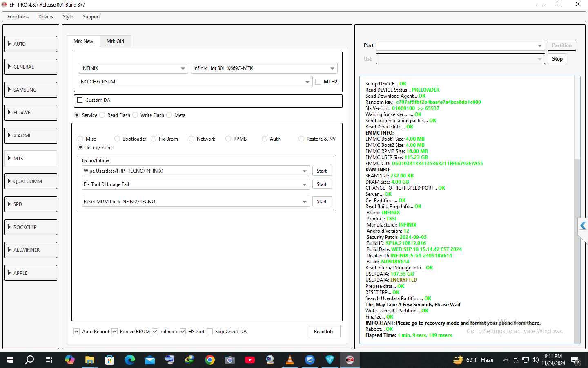Expand the APPLE sidebar section
Image resolution: width=588 pixels, height=368 pixels.
point(31,273)
